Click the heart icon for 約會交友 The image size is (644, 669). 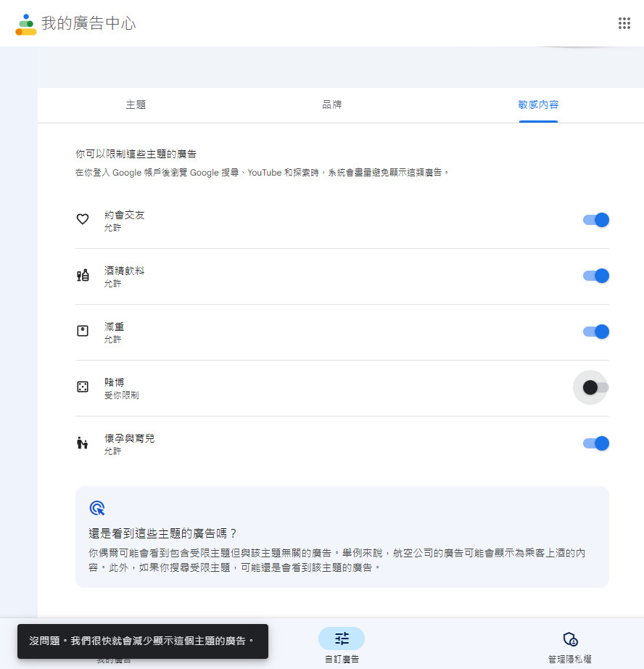[x=83, y=219]
